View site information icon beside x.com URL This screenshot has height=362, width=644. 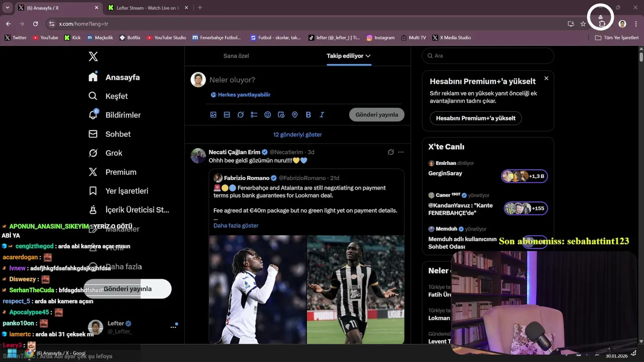click(x=51, y=24)
